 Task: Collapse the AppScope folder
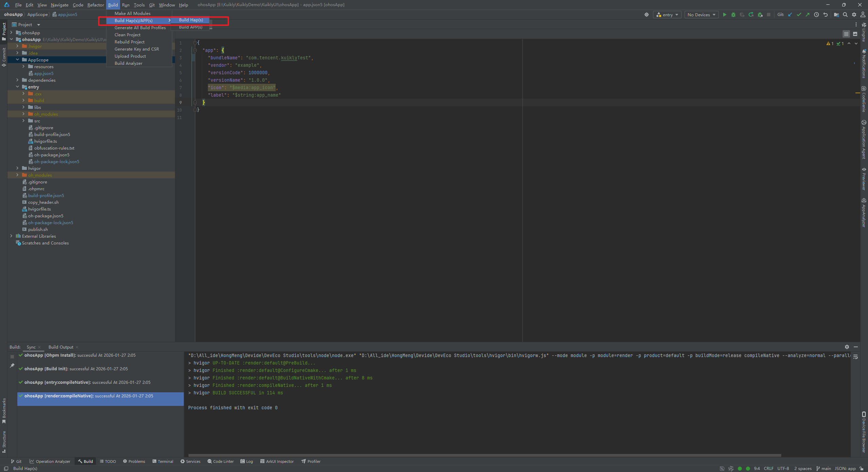coord(18,60)
